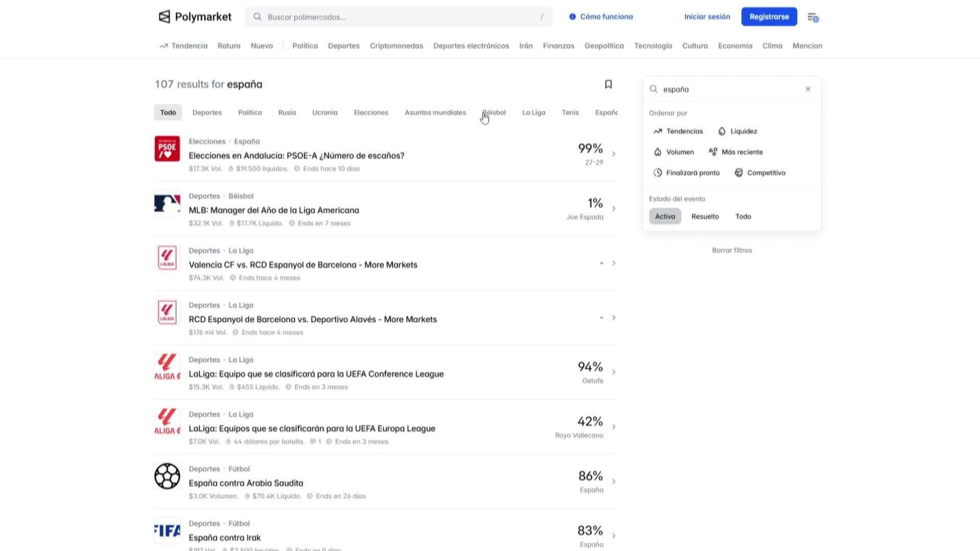Open Criptomonedas in top navigation
The width and height of the screenshot is (980, 551).
point(396,46)
